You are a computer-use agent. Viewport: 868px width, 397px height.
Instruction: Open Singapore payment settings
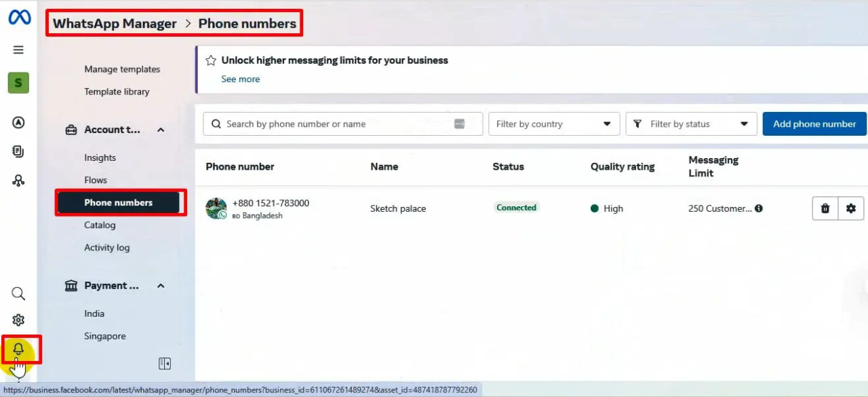(x=105, y=336)
